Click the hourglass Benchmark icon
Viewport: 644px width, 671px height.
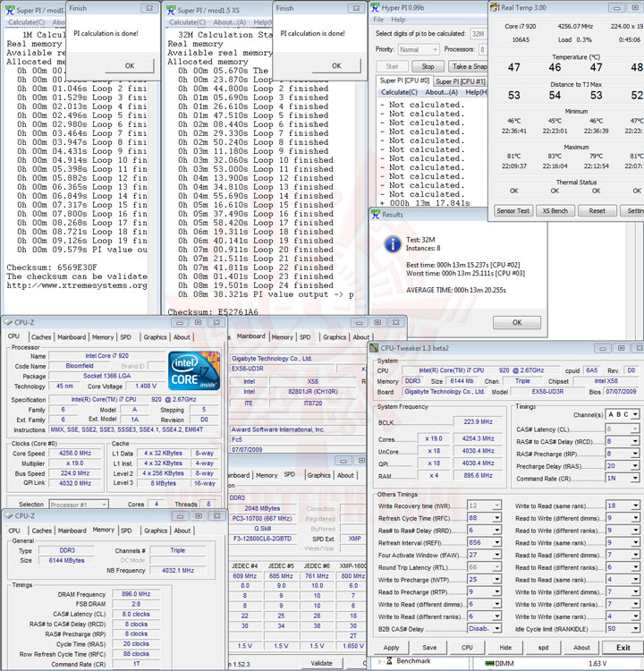389,661
